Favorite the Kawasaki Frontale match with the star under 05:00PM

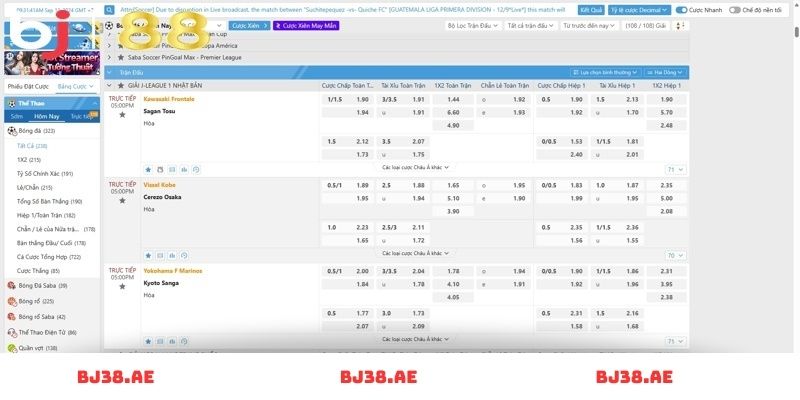point(122,115)
